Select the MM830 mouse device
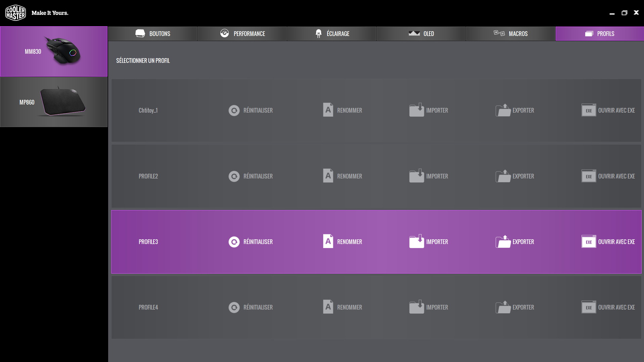Screen dimensions: 644x362 click(x=54, y=51)
